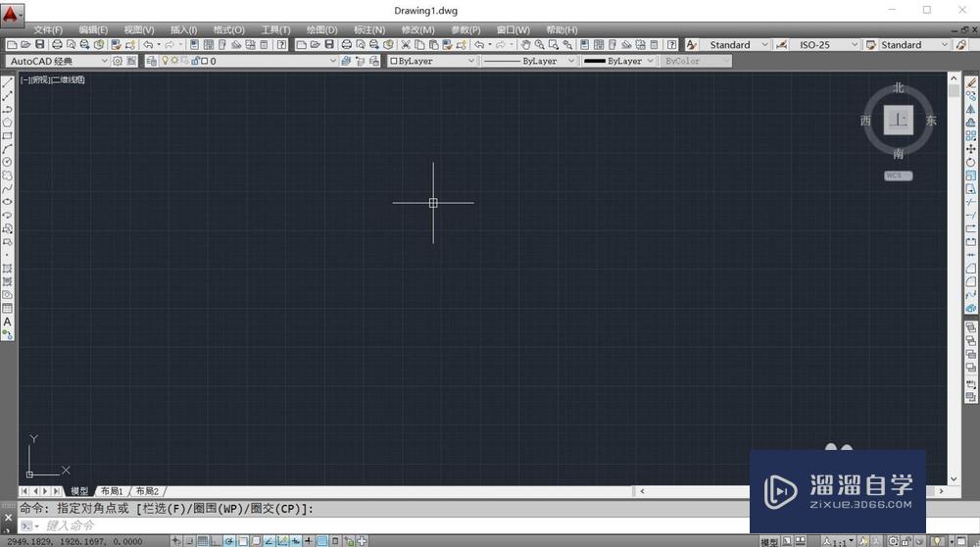The width and height of the screenshot is (980, 547).
Task: Click the 模型 button in status bar
Action: [x=769, y=541]
